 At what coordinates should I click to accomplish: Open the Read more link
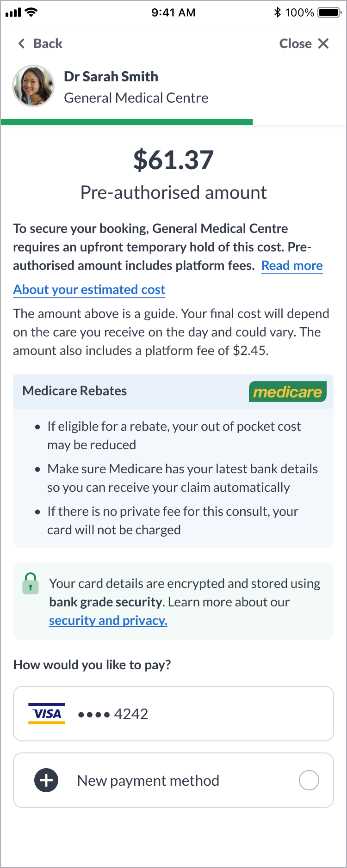click(x=292, y=266)
